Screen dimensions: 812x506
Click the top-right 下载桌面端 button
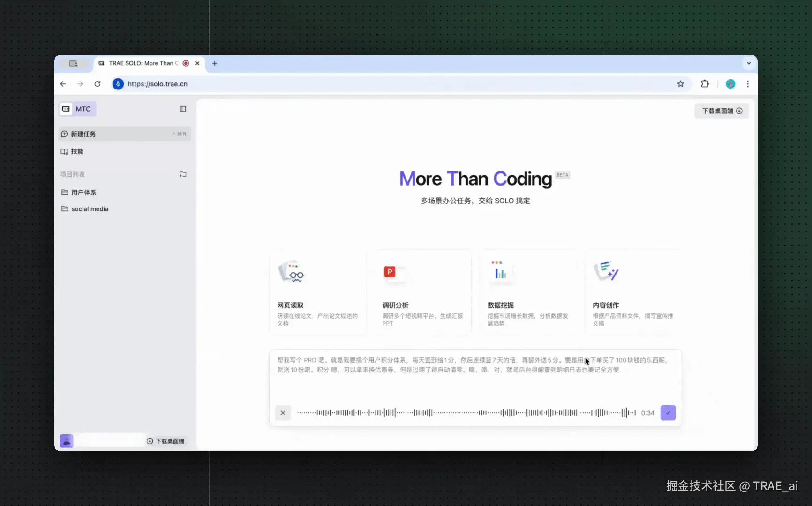(x=722, y=111)
